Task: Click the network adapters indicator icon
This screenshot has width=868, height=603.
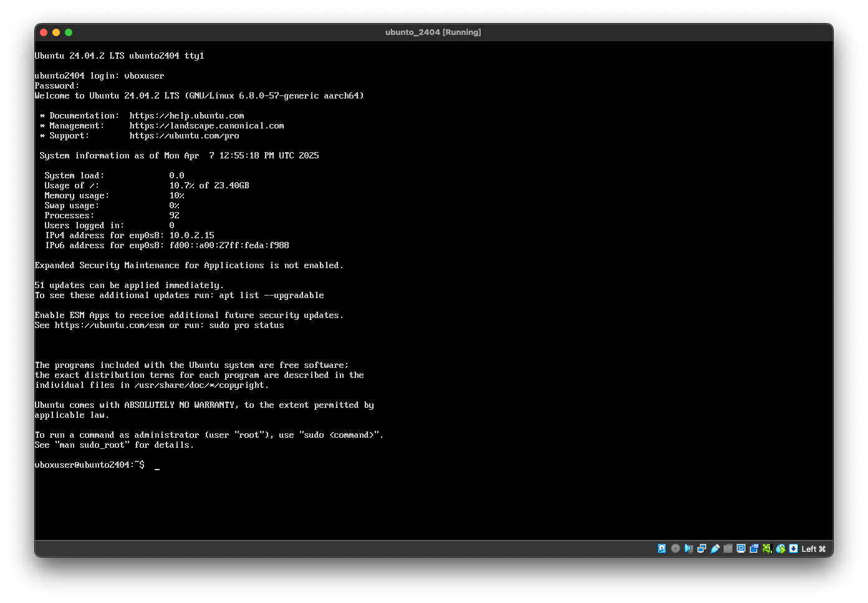Action: pyautogui.click(x=702, y=549)
